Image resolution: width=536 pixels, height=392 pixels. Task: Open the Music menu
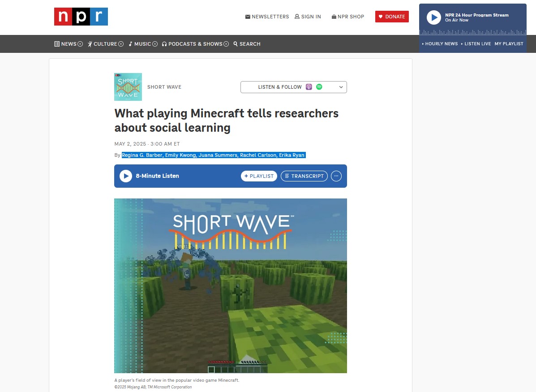[140, 44]
